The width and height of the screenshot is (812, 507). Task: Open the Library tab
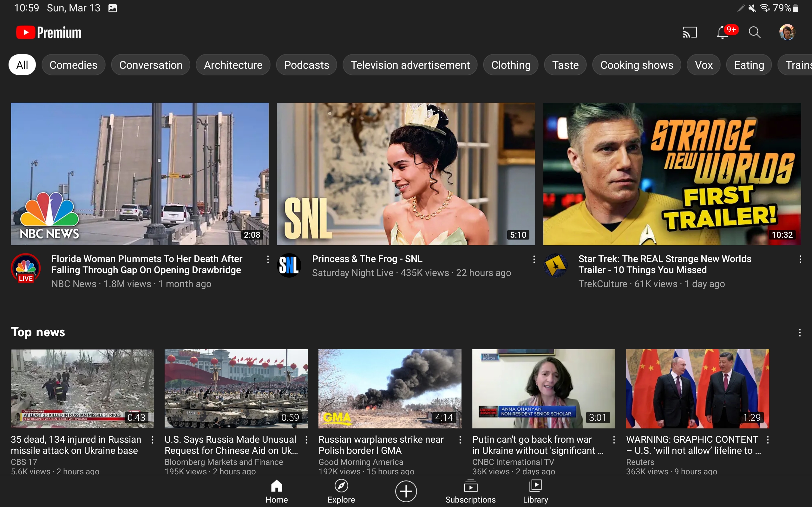(535, 491)
